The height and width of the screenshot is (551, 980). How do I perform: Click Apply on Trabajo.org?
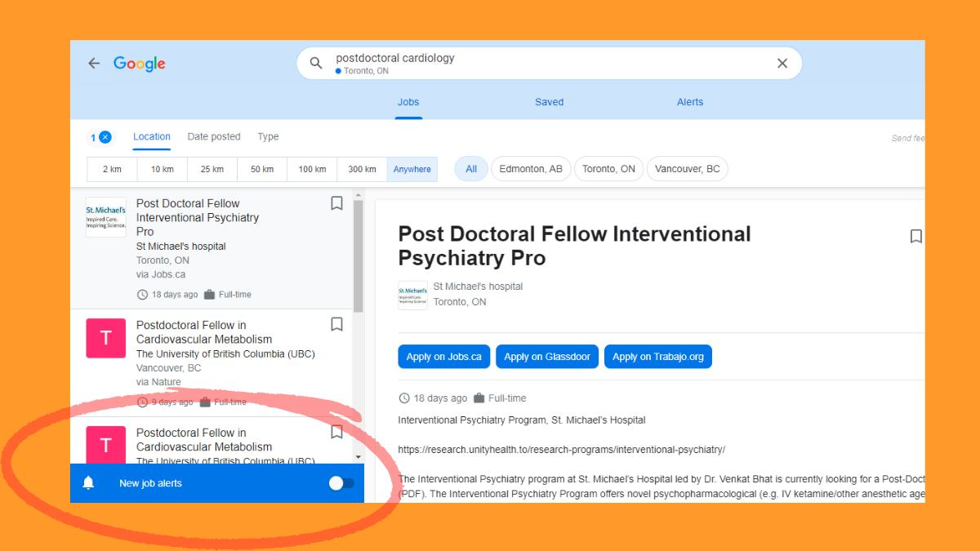(x=658, y=357)
